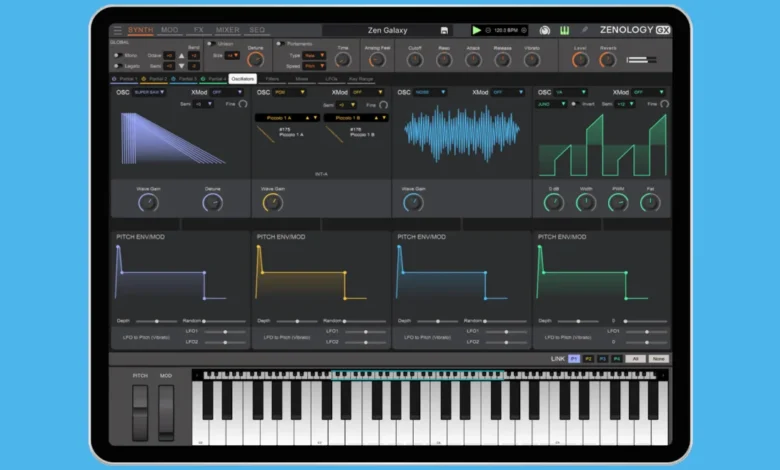The height and width of the screenshot is (470, 780).
Task: Click the LINK All button
Action: 636,358
